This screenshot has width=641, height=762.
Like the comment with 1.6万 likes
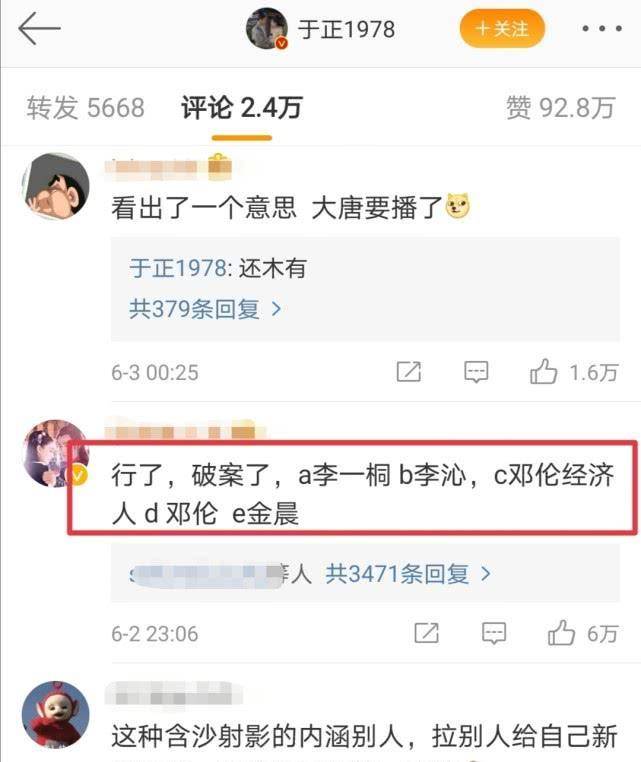(573, 372)
